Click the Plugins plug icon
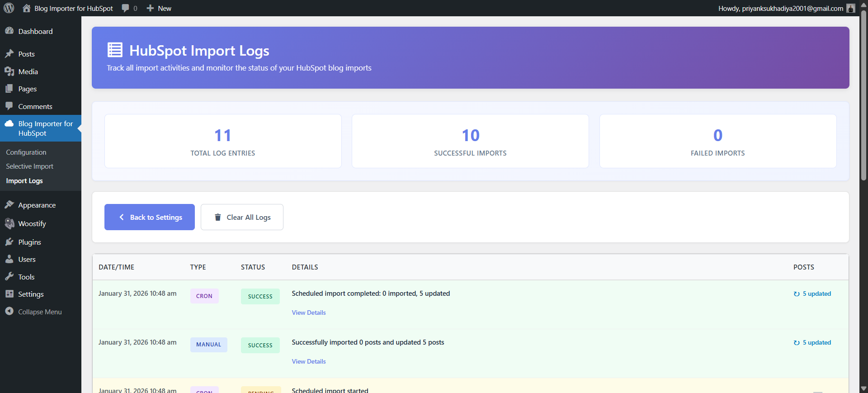868x393 pixels. coord(9,242)
